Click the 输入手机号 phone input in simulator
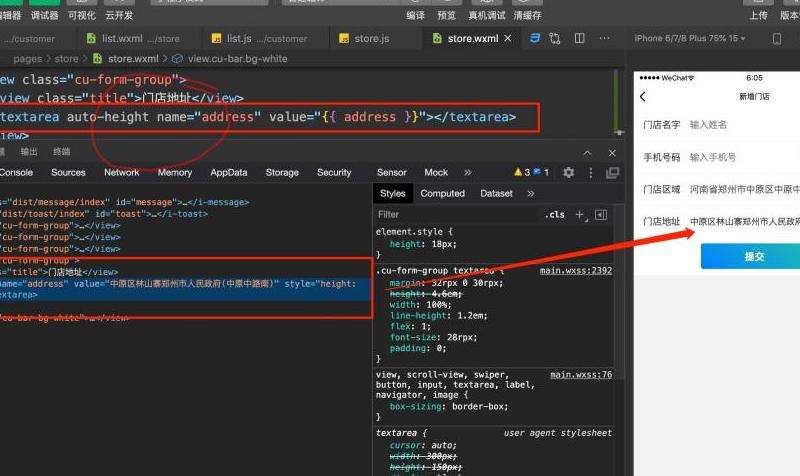This screenshot has height=476, width=800. tap(713, 157)
